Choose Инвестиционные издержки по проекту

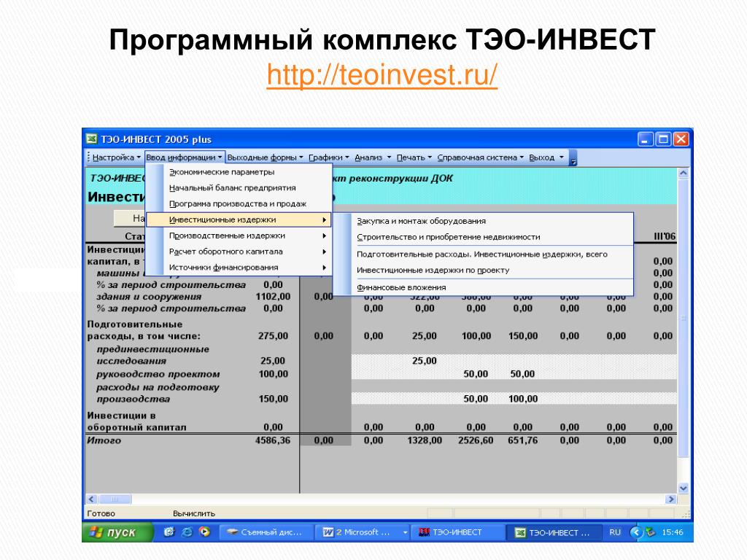pos(483,270)
